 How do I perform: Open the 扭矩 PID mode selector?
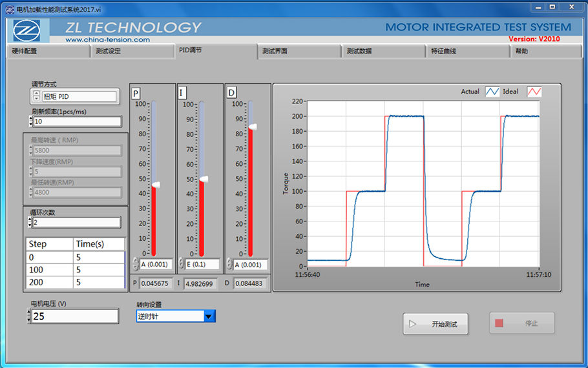coord(79,97)
